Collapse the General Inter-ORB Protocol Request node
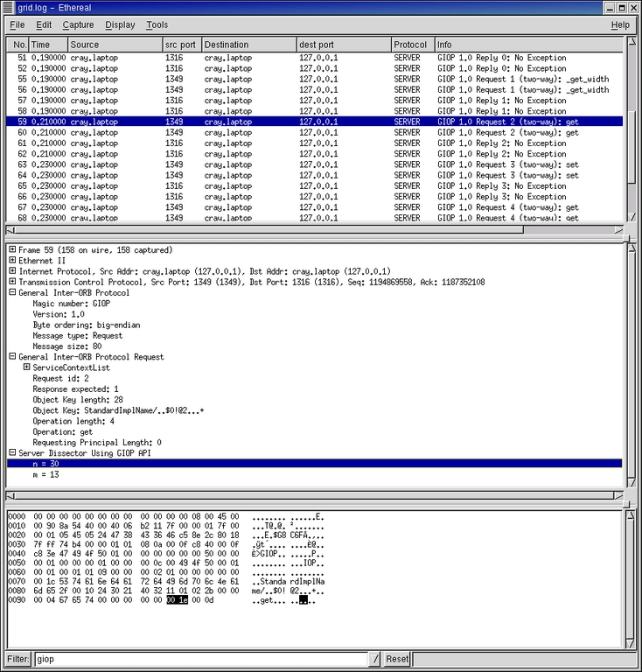The image size is (642, 672). 12,357
